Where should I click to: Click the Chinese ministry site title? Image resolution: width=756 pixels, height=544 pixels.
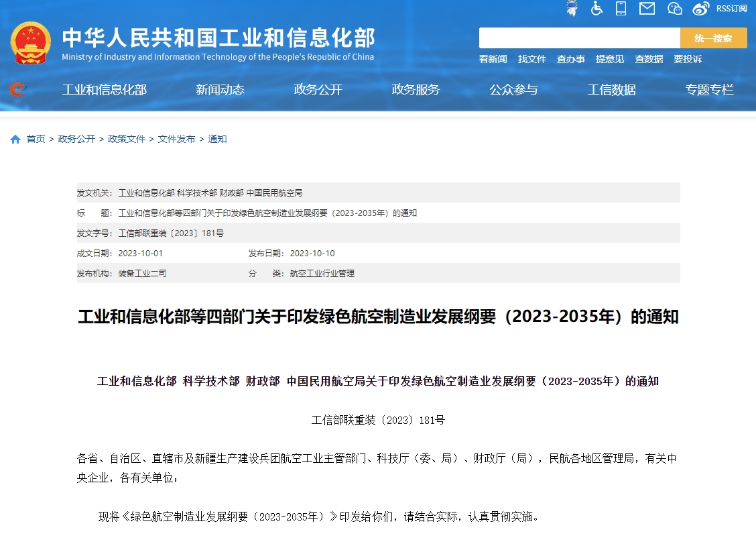218,38
